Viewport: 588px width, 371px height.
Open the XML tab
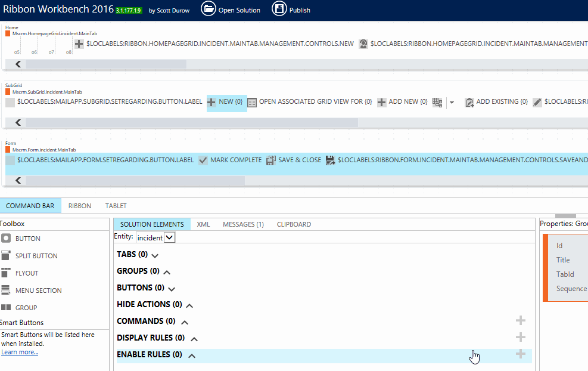click(x=203, y=224)
